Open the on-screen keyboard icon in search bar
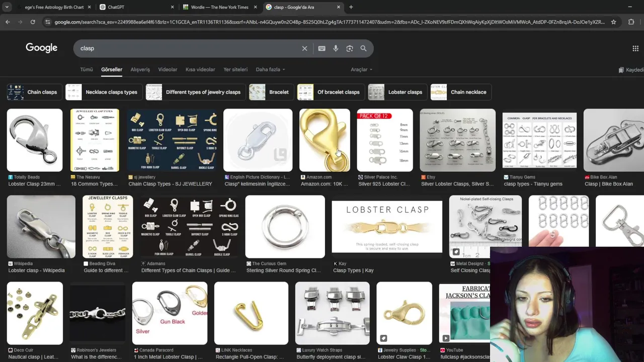 tap(321, 48)
